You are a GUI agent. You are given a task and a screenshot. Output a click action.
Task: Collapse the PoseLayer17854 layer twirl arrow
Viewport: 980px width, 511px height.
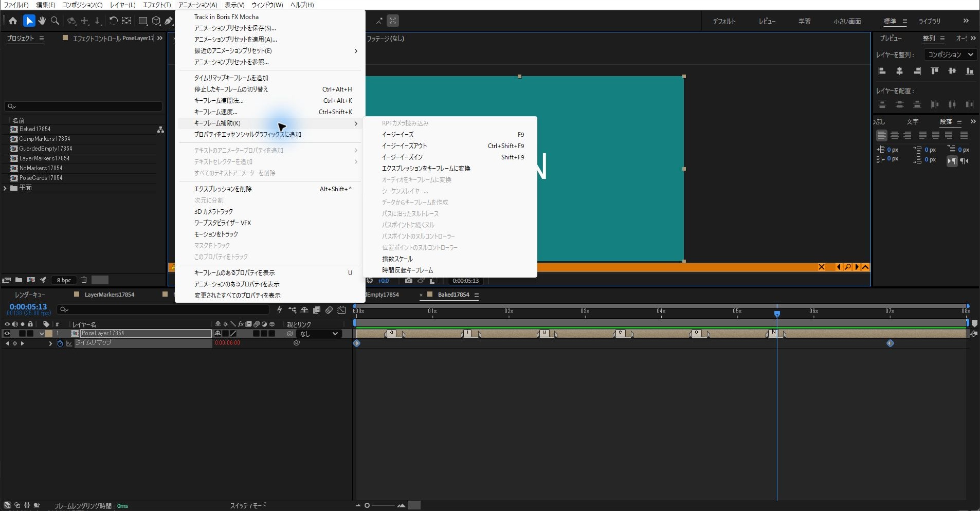pyautogui.click(x=42, y=334)
